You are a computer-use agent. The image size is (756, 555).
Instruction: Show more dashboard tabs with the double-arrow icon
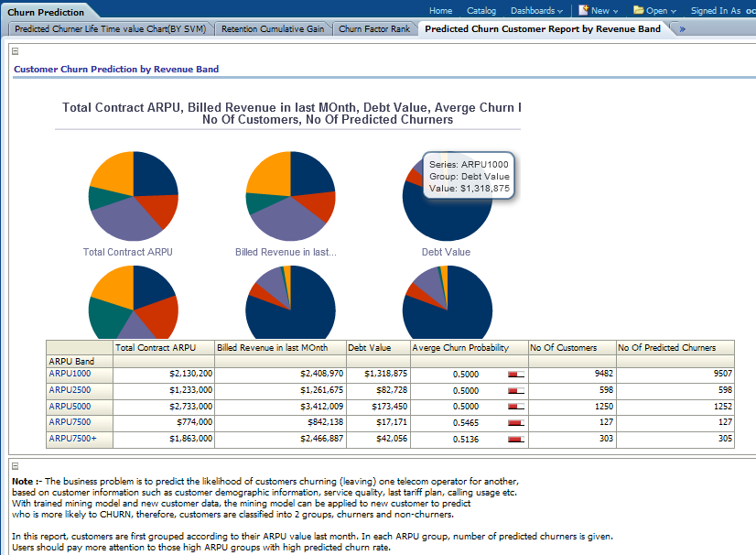(x=682, y=29)
